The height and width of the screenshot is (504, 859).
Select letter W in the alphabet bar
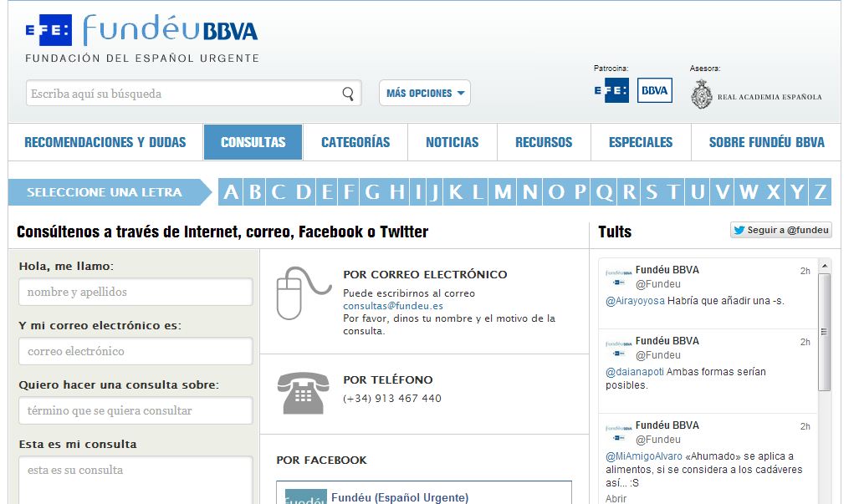pyautogui.click(x=748, y=192)
